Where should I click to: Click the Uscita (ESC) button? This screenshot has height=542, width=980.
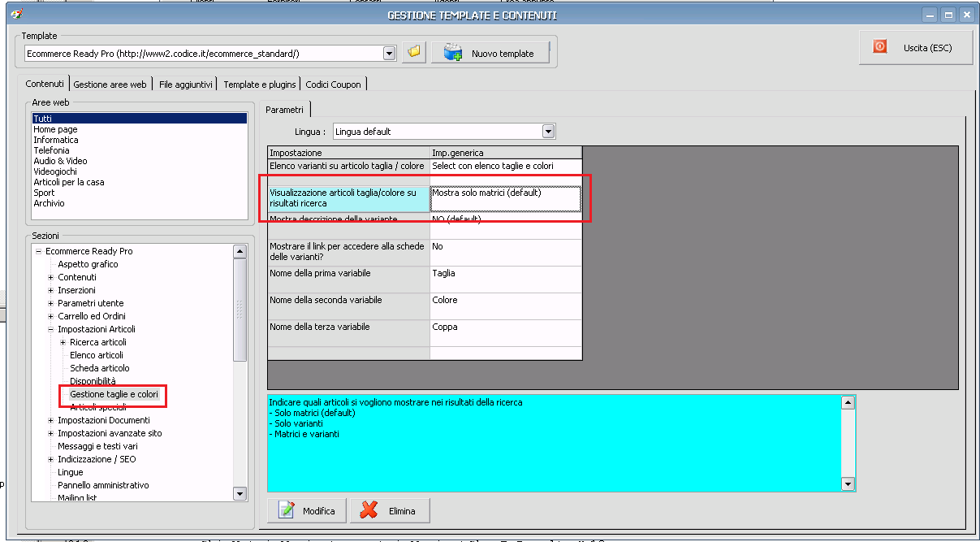coord(916,48)
